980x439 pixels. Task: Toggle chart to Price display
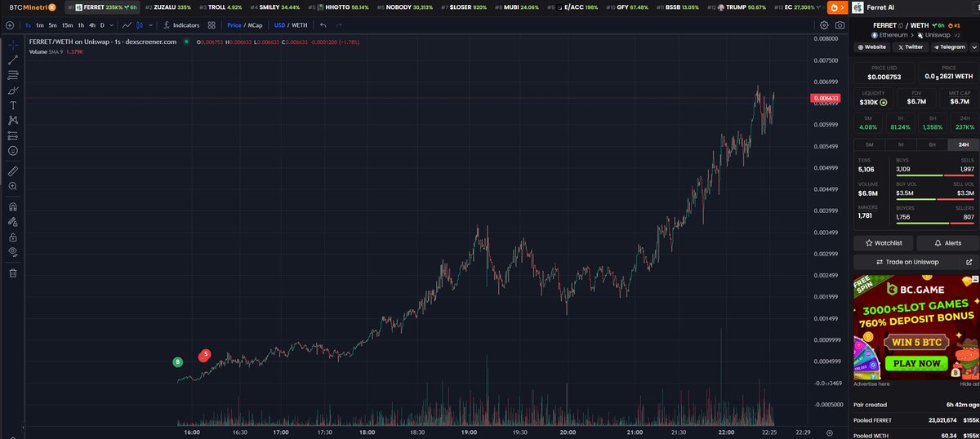234,25
